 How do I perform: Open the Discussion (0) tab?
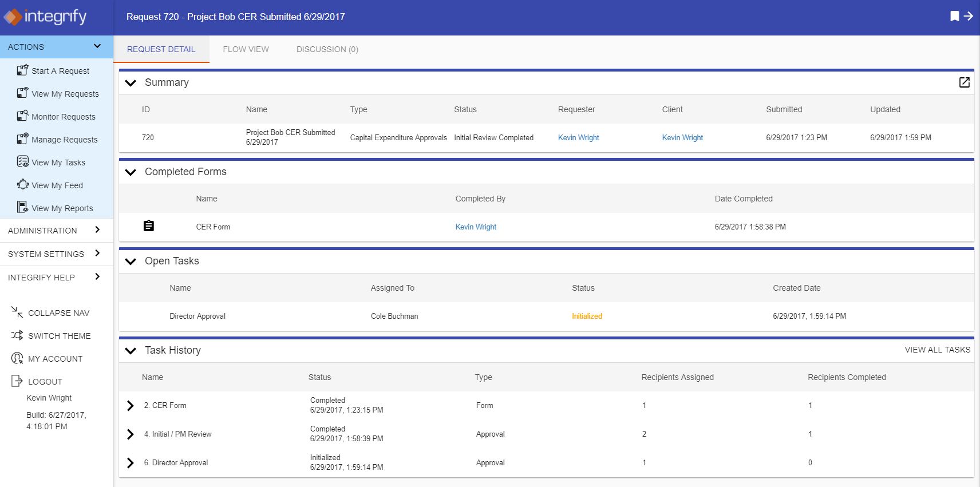coord(327,49)
